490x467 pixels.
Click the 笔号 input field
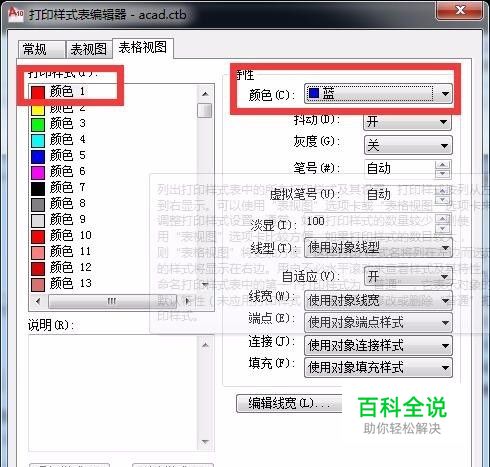click(x=399, y=169)
